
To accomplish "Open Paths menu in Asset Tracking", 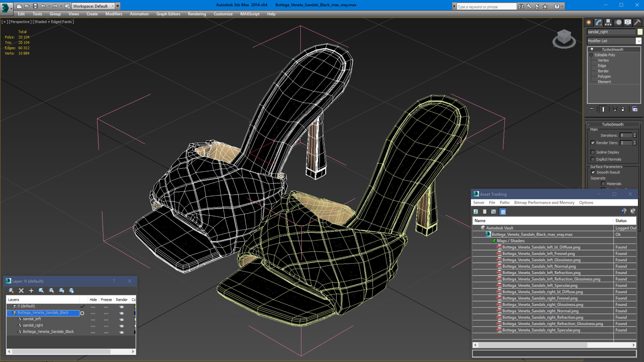I will tap(504, 203).
